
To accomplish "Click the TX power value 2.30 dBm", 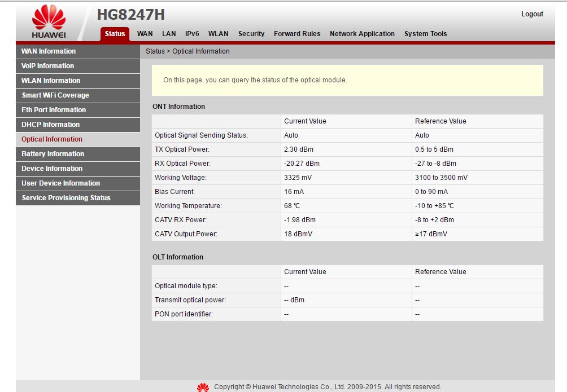I will click(299, 149).
